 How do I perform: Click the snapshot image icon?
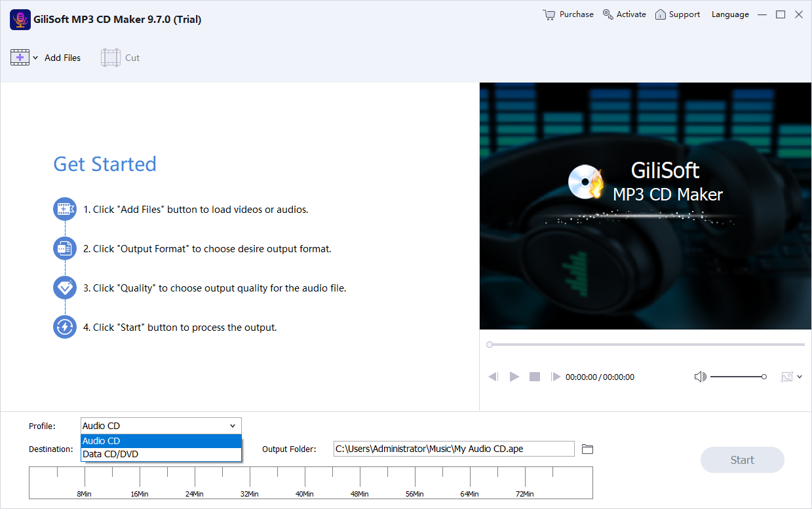787,377
